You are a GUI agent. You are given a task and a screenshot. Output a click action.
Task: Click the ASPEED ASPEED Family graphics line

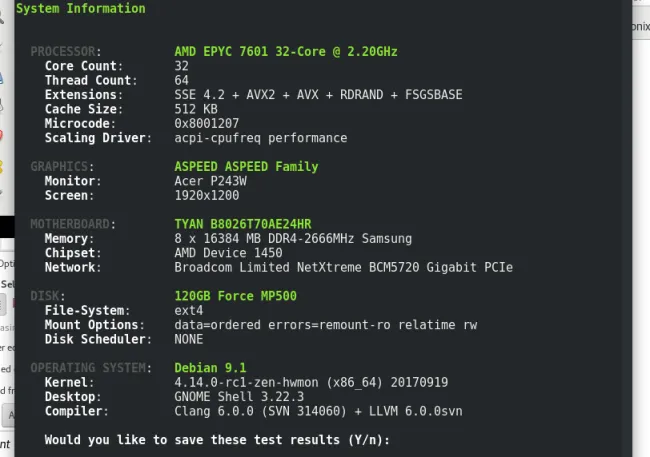(x=246, y=166)
